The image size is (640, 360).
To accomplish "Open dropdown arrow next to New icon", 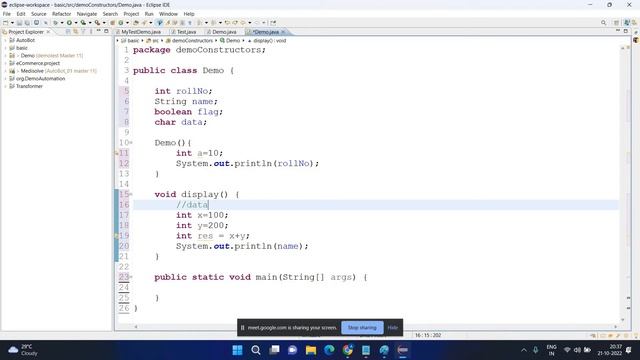I will pyautogui.click(x=12, y=23).
